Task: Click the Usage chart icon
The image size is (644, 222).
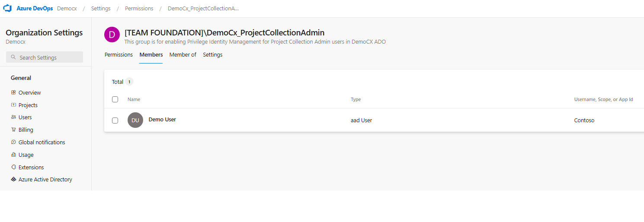Action: 13,155
